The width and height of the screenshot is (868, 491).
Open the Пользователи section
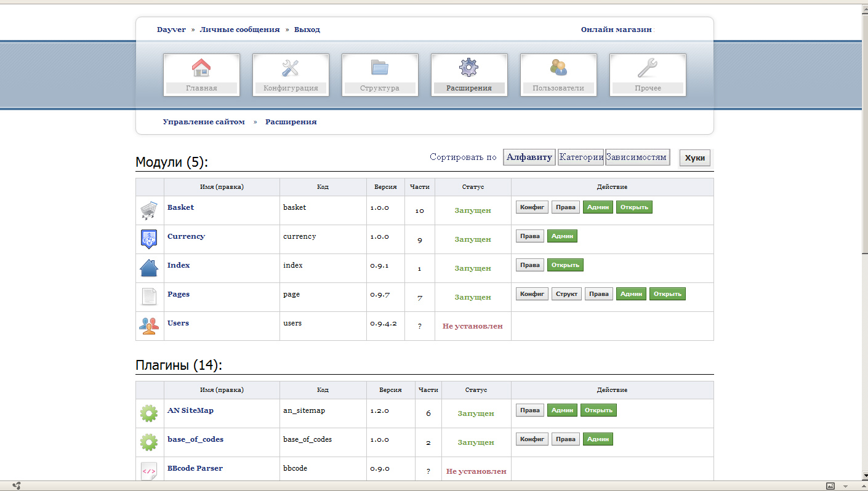tap(558, 74)
